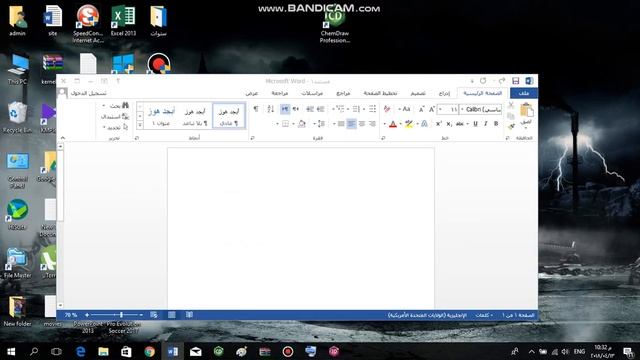Screen dimensions: 640x360
Task: Click the Shrink Font icon
Action: point(421,109)
